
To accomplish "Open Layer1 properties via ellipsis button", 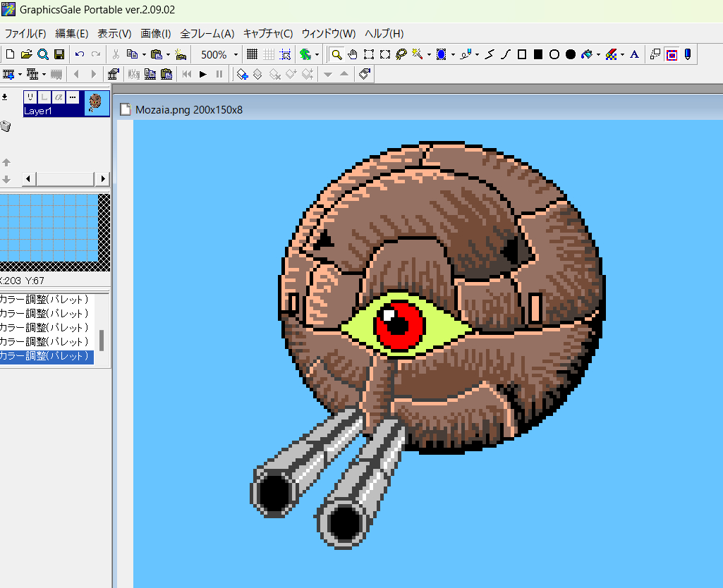I will 73,97.
